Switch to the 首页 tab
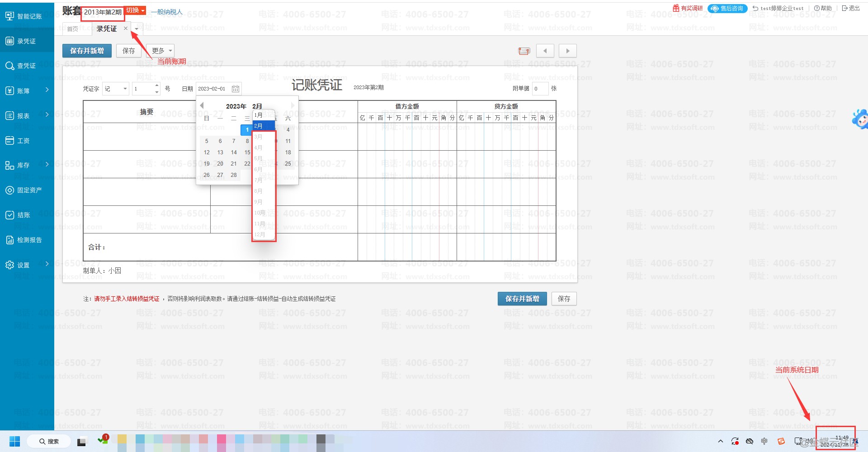The height and width of the screenshot is (452, 868). tap(72, 29)
